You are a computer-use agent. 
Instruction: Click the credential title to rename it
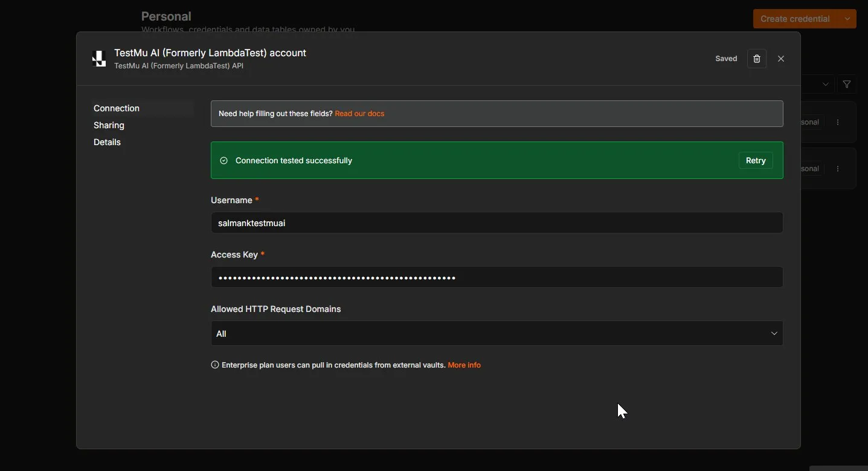pos(210,53)
